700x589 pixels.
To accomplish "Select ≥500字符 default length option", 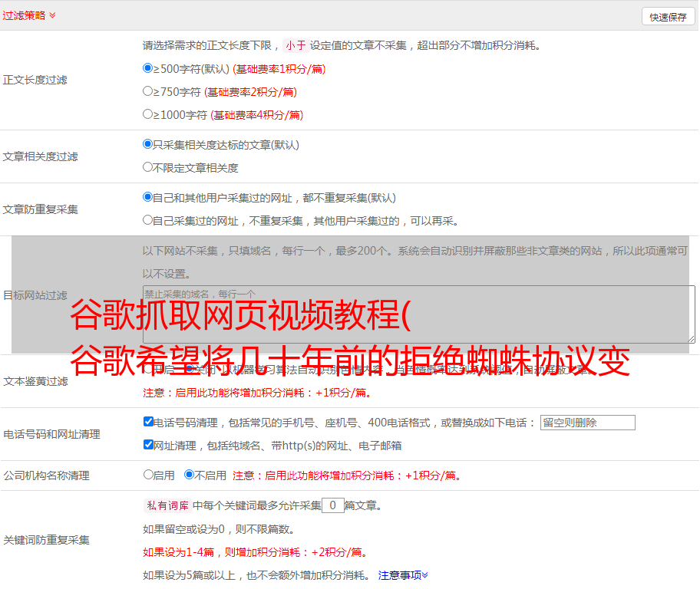I will tap(147, 67).
